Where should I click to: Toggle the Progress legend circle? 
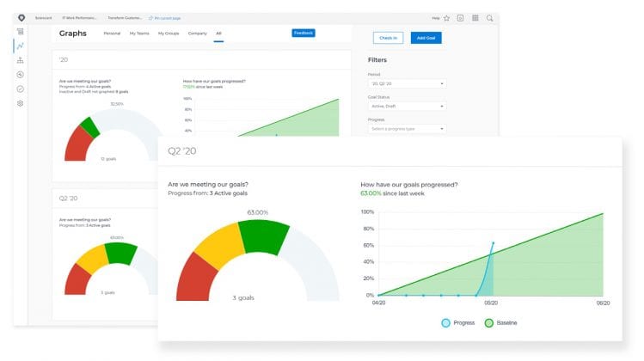pos(445,323)
